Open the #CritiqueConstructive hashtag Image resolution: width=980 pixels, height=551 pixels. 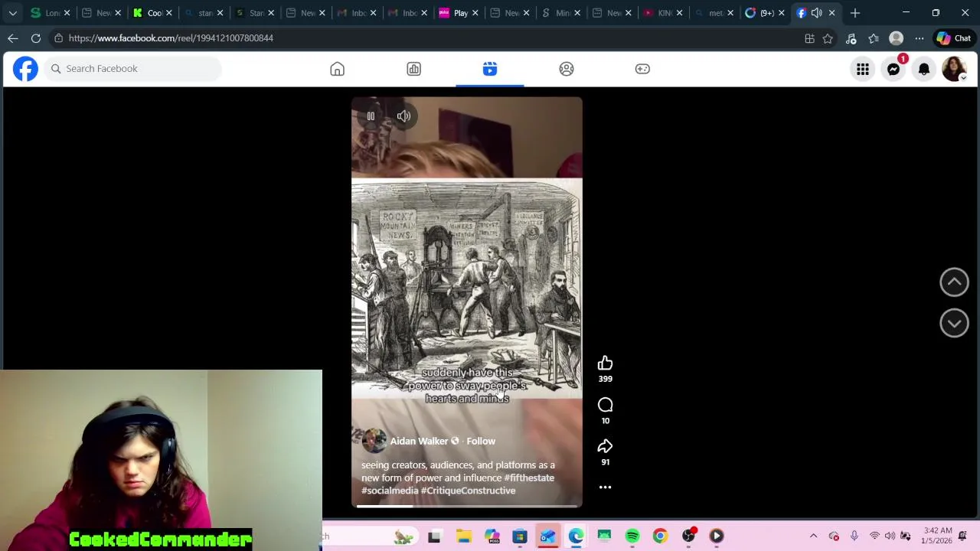coord(468,491)
